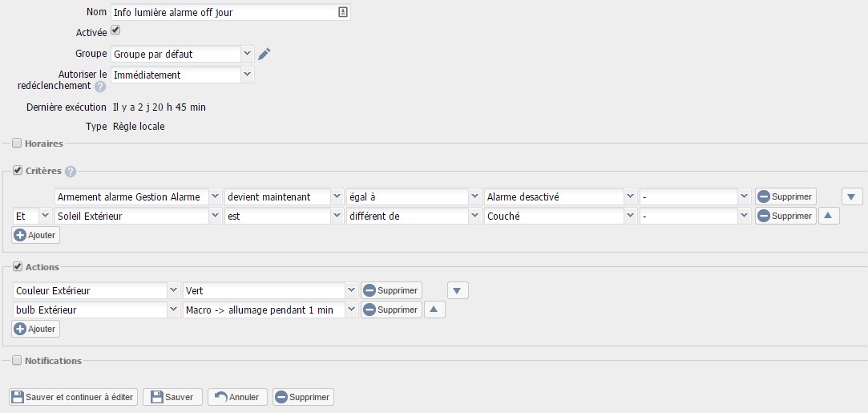Screen dimensions: 868x413
Task: Open the Vert color value dropdown
Action: (270, 290)
